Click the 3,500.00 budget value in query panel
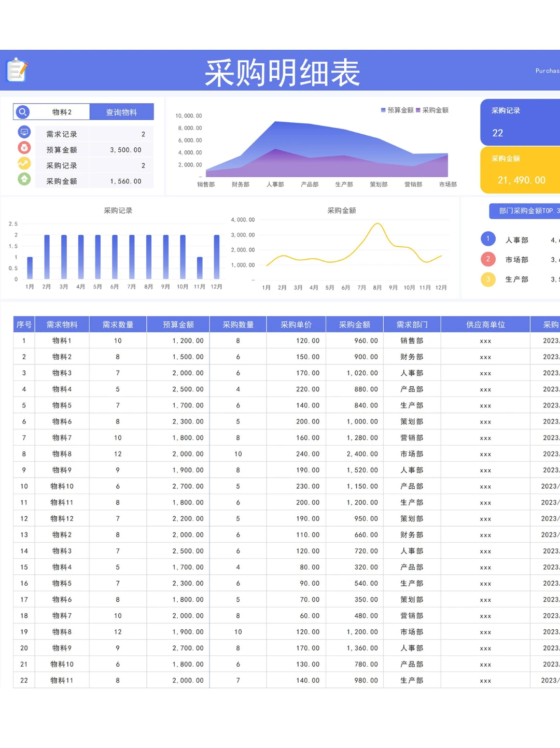 (125, 150)
